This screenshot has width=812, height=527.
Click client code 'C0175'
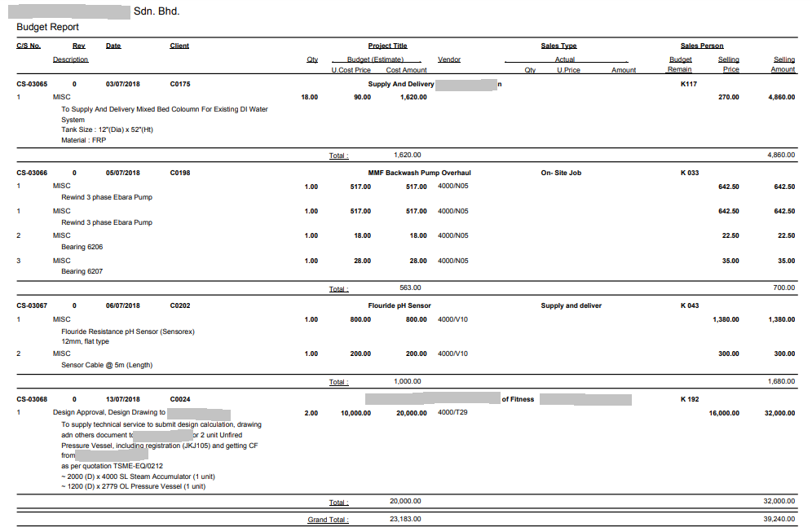[179, 84]
